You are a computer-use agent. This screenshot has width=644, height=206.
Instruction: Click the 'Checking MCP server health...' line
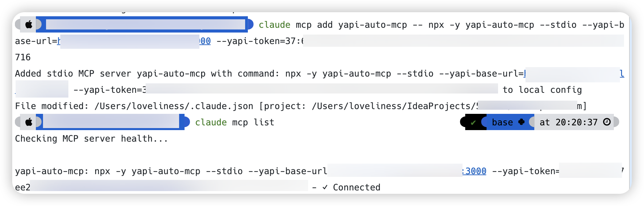point(91,139)
